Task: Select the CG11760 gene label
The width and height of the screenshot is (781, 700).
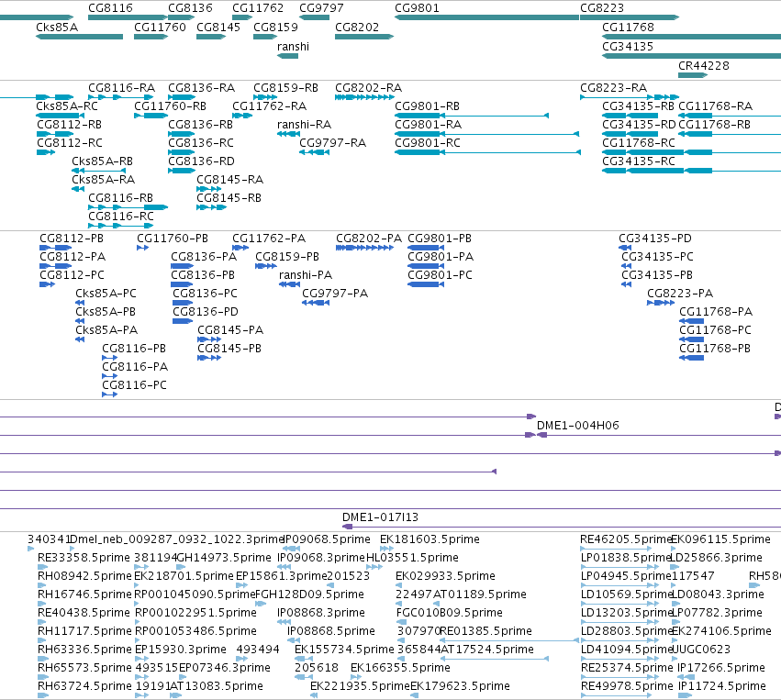Action: (160, 28)
